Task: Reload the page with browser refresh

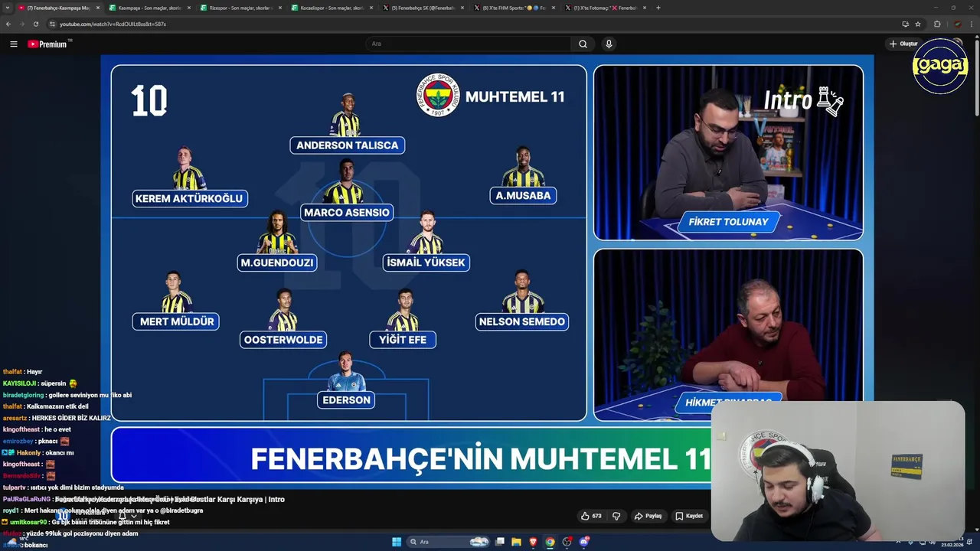Action: pos(36,24)
